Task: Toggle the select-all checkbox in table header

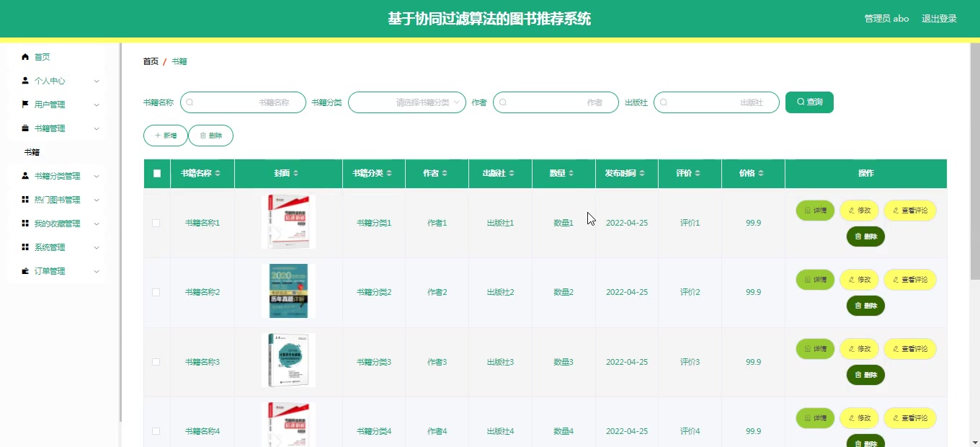Action: click(x=156, y=173)
